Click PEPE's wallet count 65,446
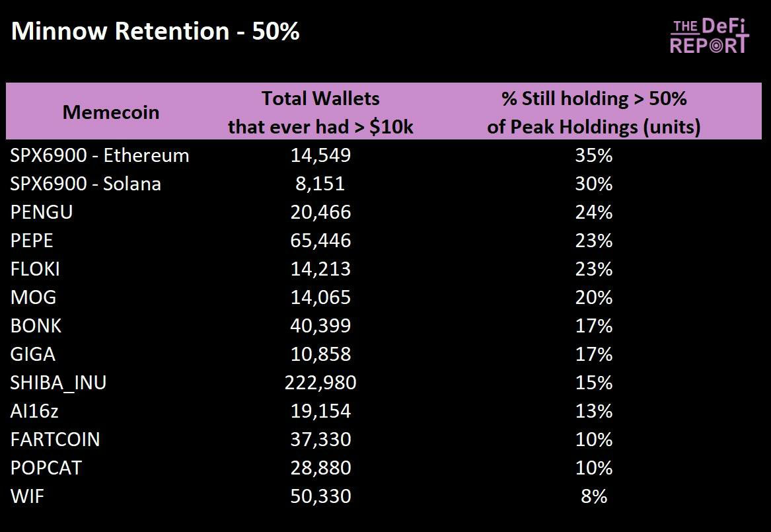 click(320, 241)
